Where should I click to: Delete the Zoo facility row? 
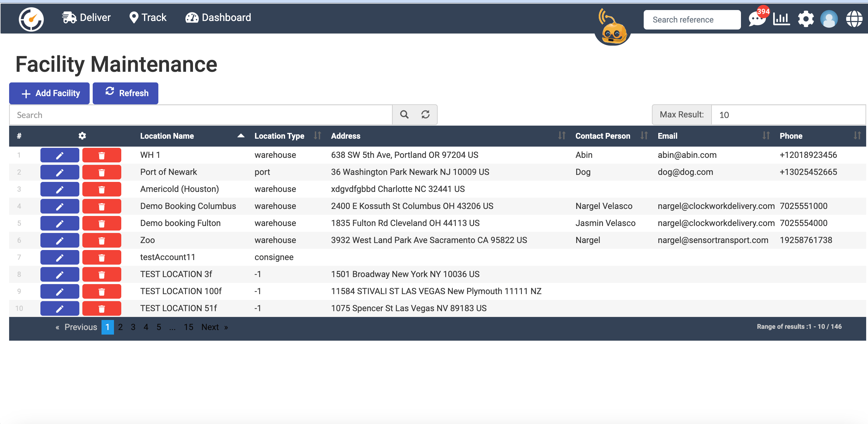coord(102,241)
